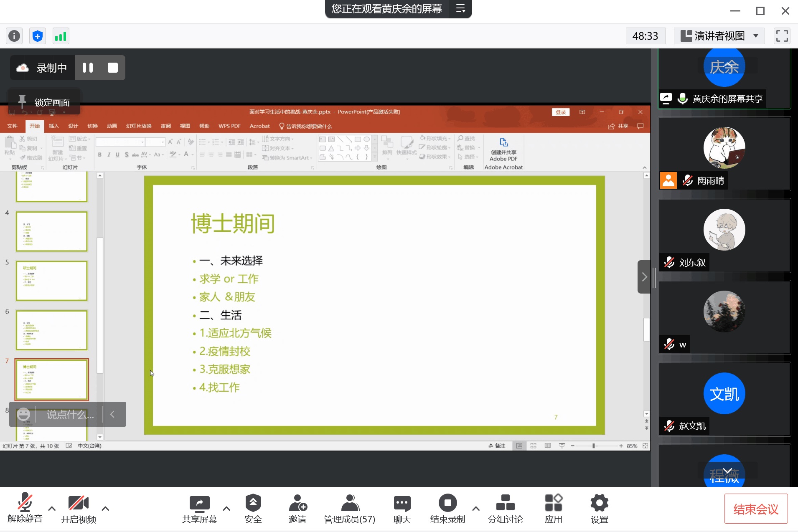Enter full screen mode

click(x=782, y=36)
